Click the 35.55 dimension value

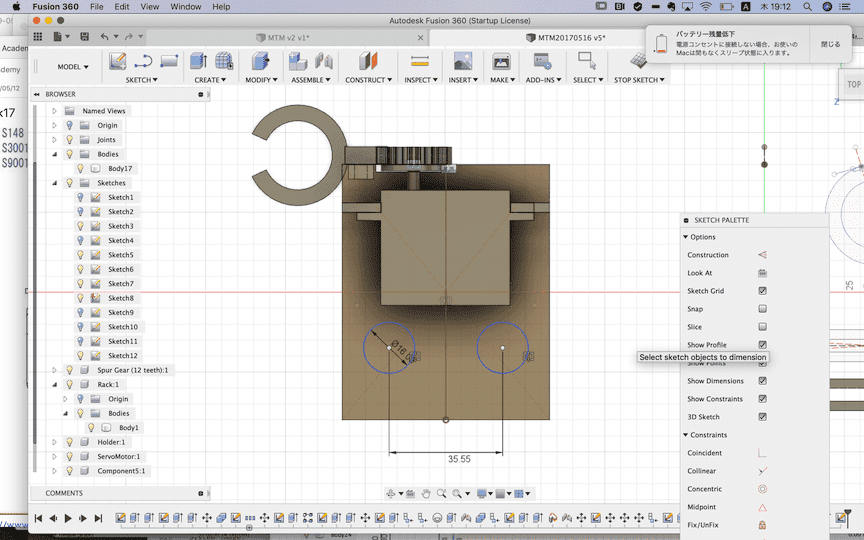tap(459, 459)
